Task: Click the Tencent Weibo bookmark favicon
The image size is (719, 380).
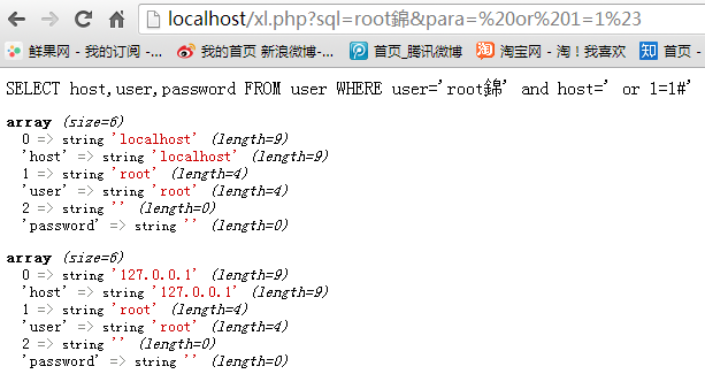Action: 359,51
